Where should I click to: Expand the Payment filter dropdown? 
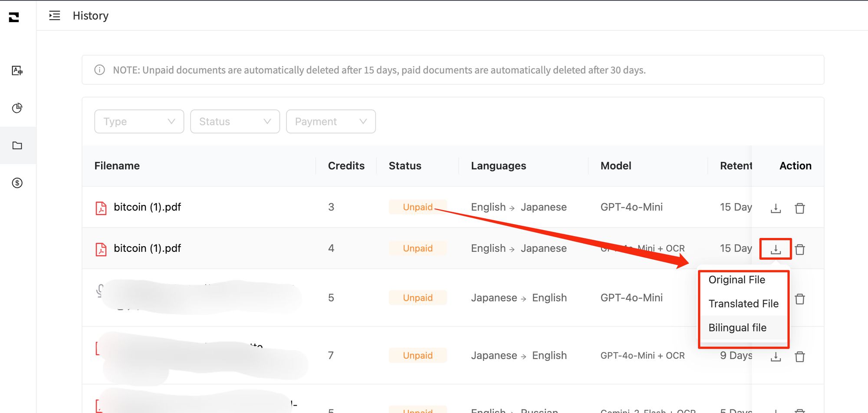click(331, 122)
